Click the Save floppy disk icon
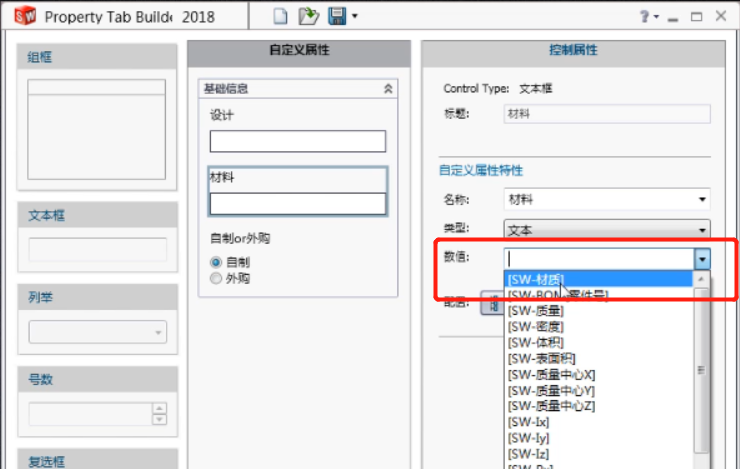The width and height of the screenshot is (740, 469). 337,16
